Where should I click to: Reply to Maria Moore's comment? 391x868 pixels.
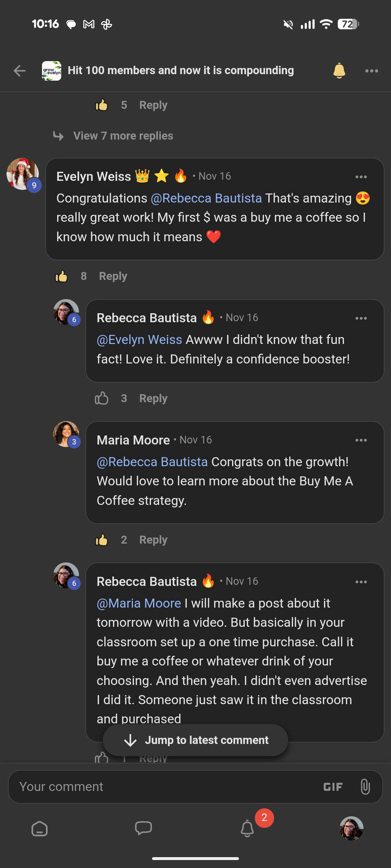click(x=153, y=540)
